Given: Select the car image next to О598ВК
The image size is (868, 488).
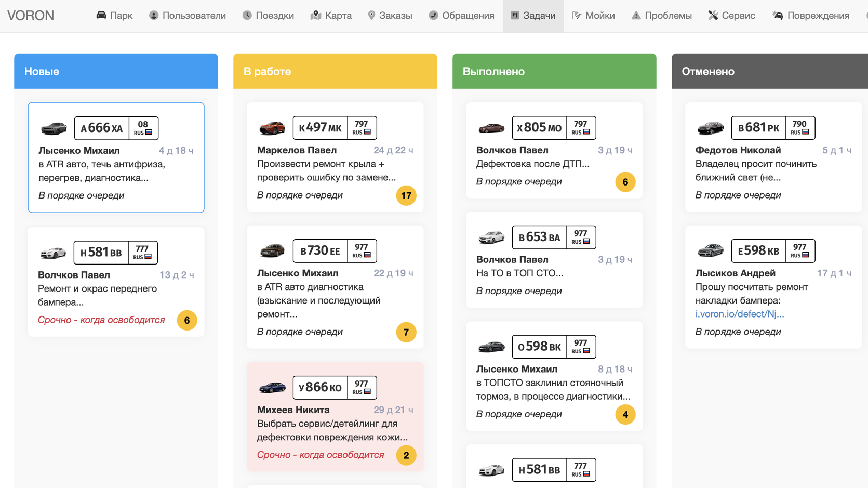Looking at the screenshot, I should click(491, 347).
